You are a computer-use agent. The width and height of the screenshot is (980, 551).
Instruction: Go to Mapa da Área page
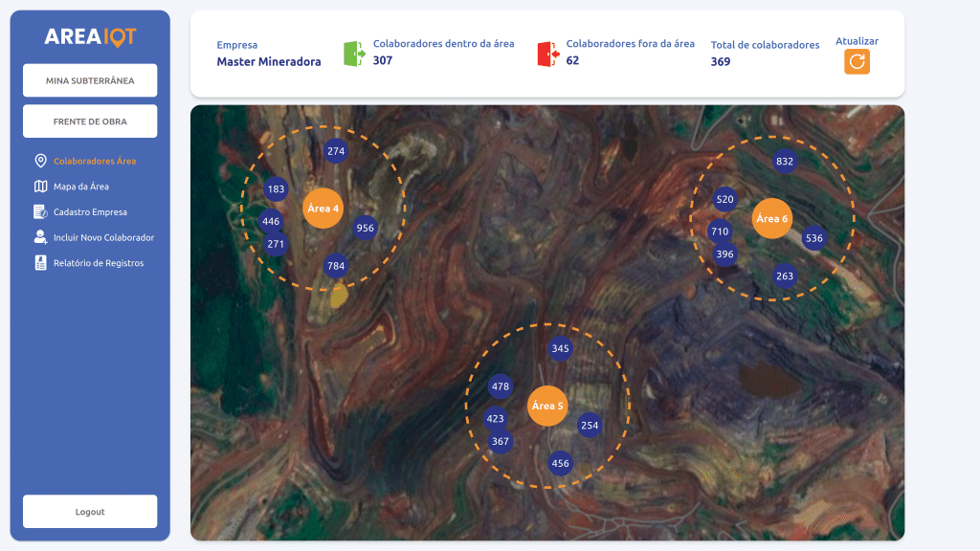(81, 187)
